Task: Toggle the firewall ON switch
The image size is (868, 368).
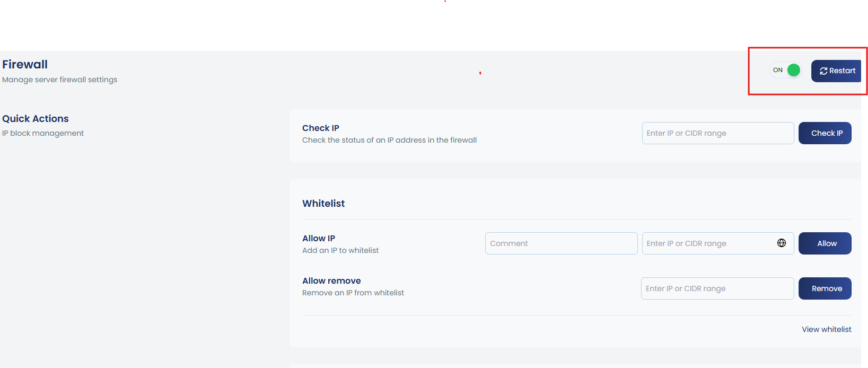Action: point(786,70)
